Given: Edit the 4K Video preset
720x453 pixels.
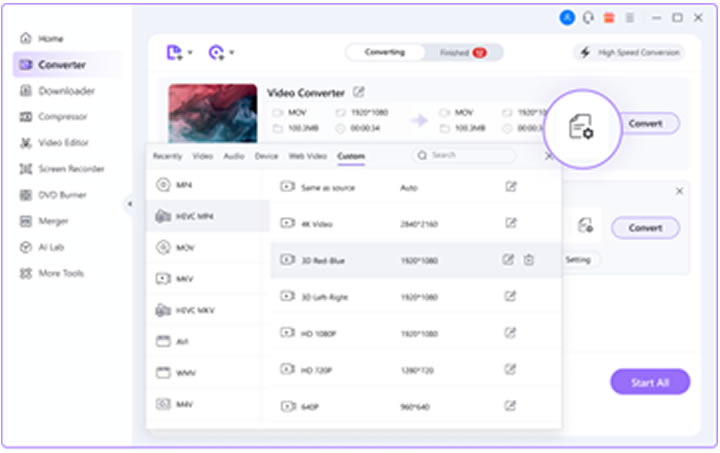Looking at the screenshot, I should 511,223.
